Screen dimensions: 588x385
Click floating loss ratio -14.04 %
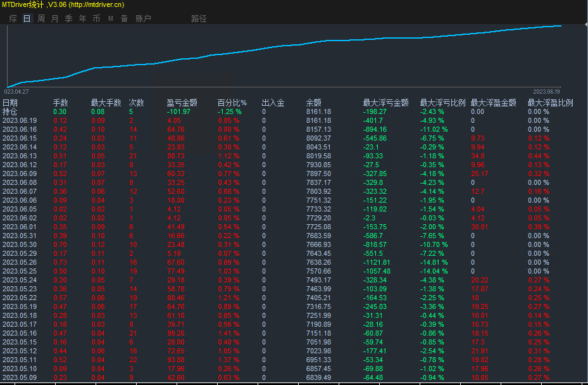point(434,271)
